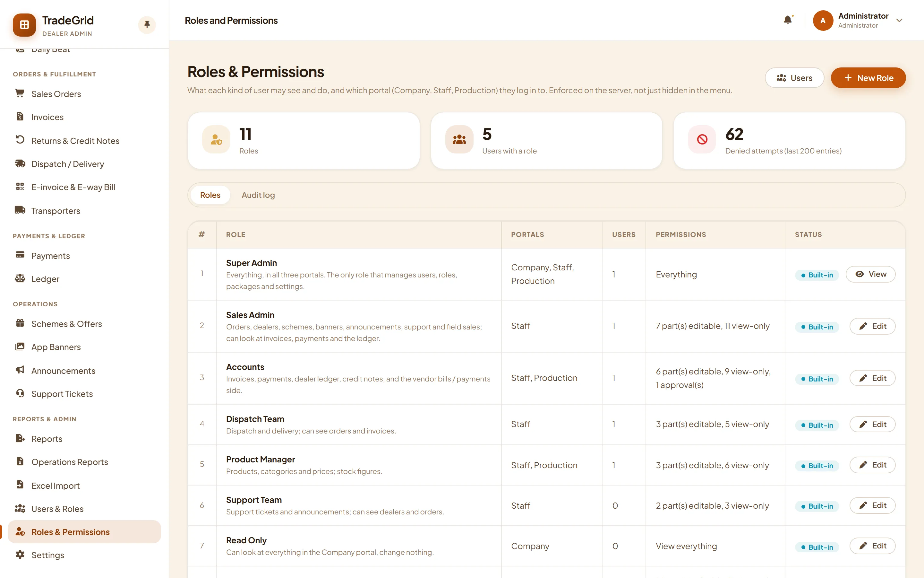Edit the Read Only role
Viewport: 924px width, 578px height.
872,546
